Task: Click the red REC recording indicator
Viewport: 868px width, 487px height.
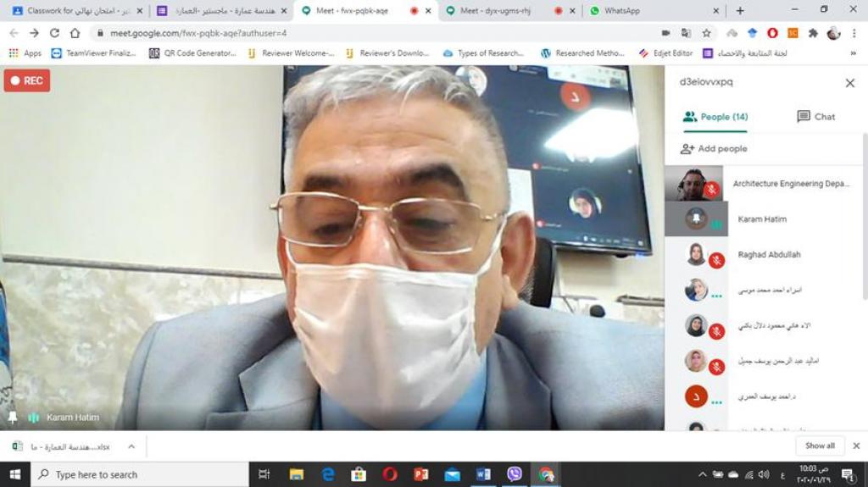Action: tap(26, 80)
